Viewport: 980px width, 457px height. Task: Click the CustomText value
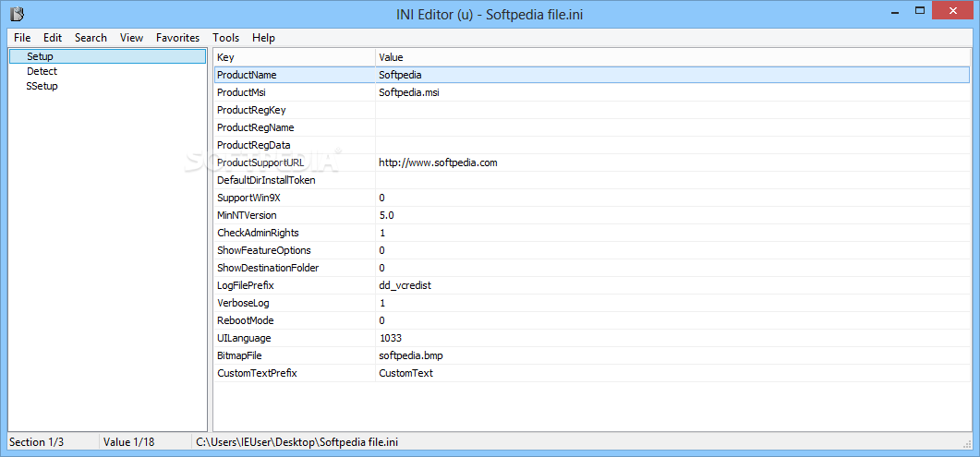405,372
